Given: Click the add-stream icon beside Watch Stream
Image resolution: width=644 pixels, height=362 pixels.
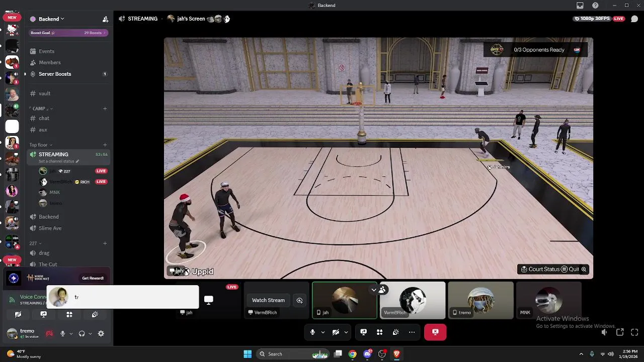Looking at the screenshot, I should [x=299, y=300].
